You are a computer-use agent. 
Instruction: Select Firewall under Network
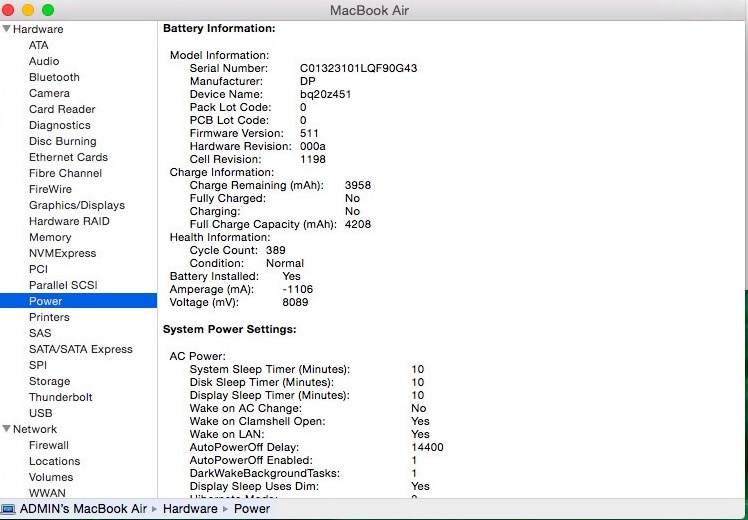49,445
